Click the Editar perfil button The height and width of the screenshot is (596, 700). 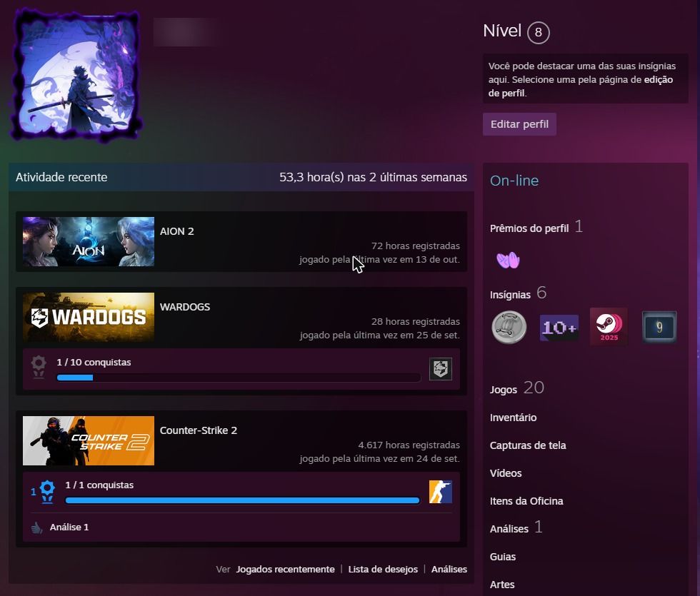tap(519, 124)
